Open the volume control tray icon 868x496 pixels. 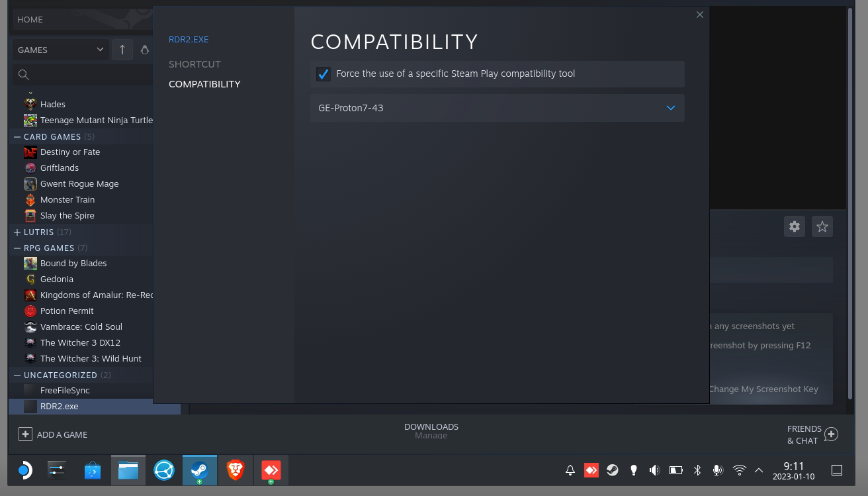[655, 470]
